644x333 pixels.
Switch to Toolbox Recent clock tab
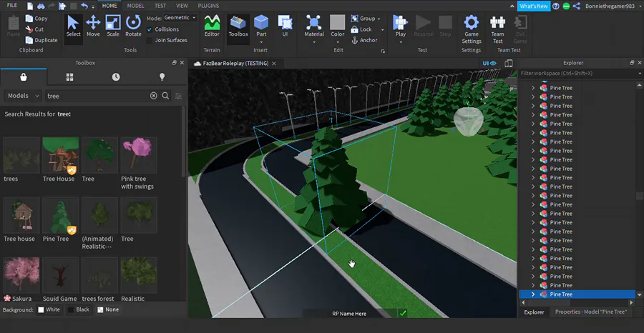(116, 77)
